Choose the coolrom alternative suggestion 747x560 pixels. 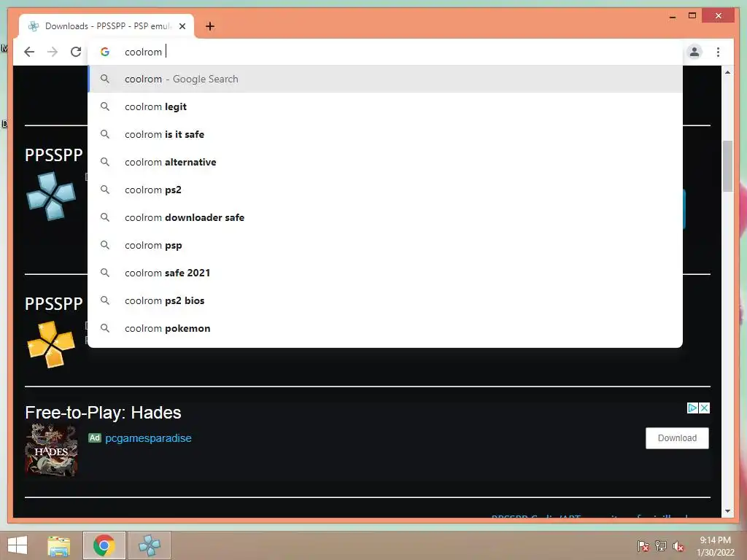coord(385,162)
